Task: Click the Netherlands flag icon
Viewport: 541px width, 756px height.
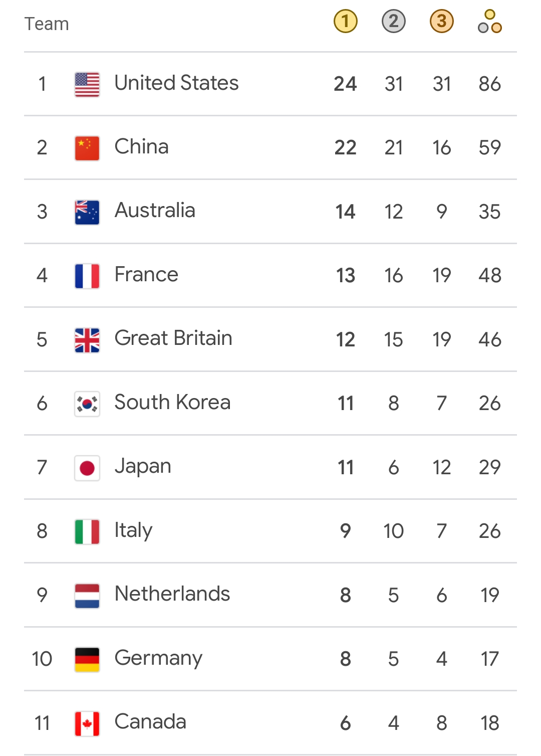Action: pyautogui.click(x=87, y=596)
